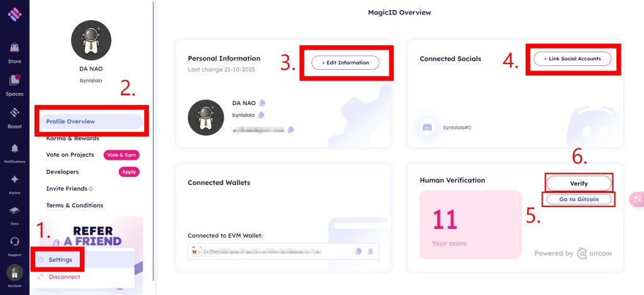The height and width of the screenshot is (295, 644).
Task: Click the Verify button
Action: [x=579, y=182]
